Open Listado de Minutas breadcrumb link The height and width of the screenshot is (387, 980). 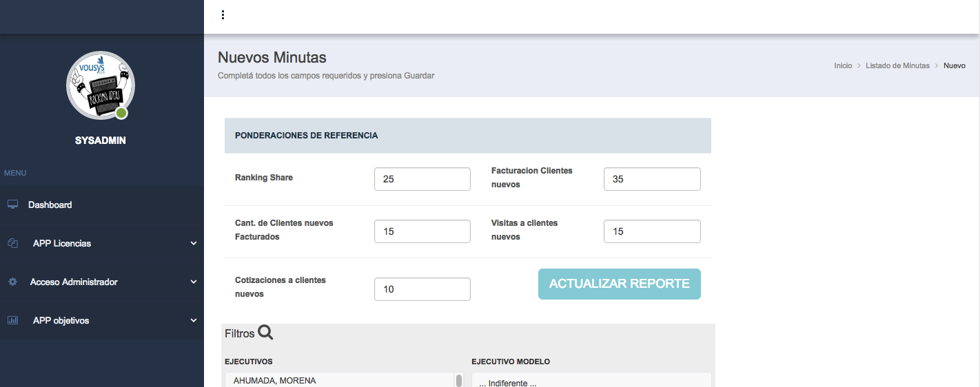point(897,65)
